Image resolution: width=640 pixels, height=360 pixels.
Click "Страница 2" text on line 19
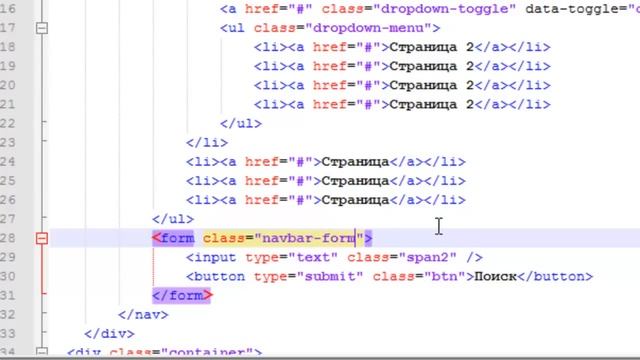pos(431,67)
